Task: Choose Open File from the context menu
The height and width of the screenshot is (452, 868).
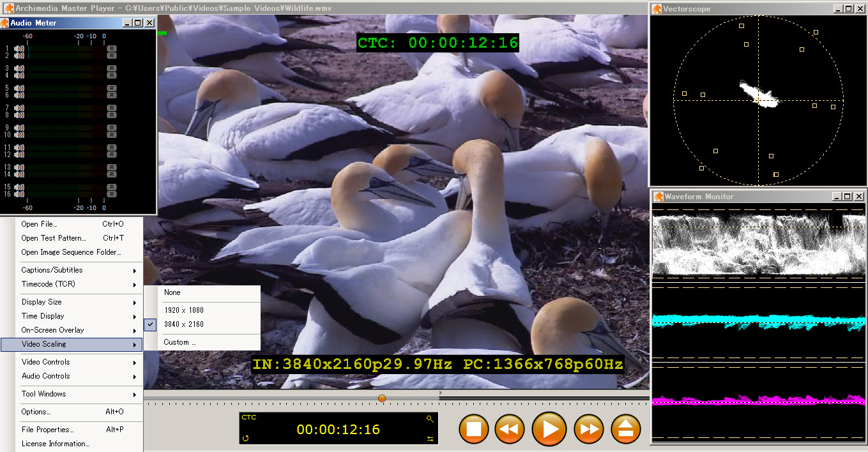Action: point(40,224)
